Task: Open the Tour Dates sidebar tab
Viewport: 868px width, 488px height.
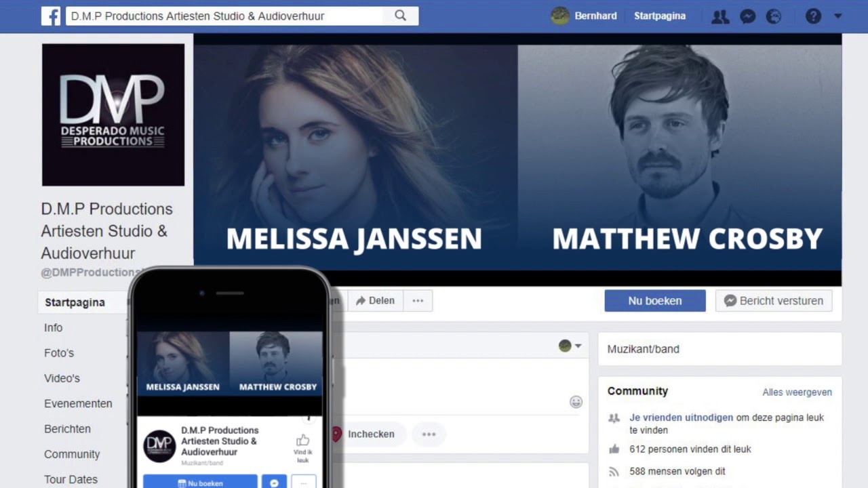Action: pos(71,479)
